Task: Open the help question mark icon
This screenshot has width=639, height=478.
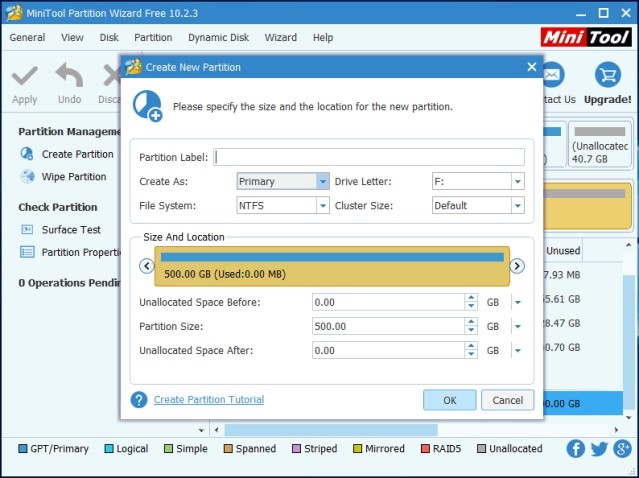Action: [x=139, y=400]
